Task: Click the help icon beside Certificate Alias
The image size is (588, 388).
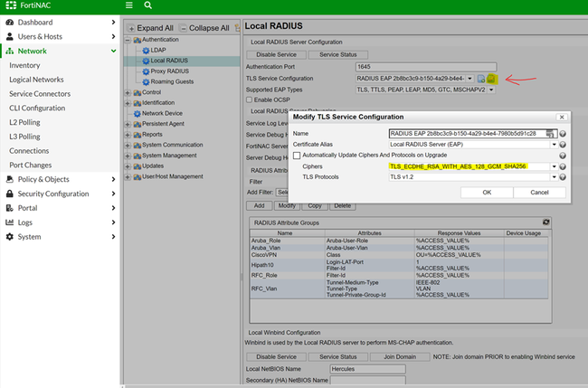Action: pyautogui.click(x=563, y=144)
